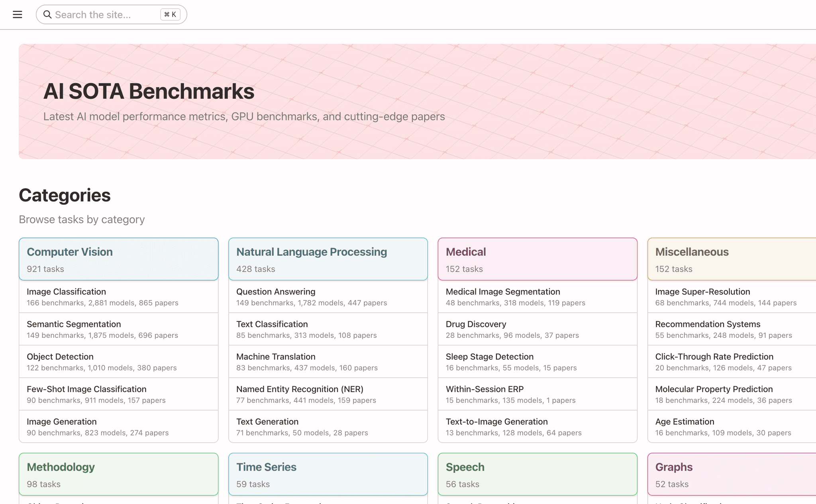This screenshot has height=504, width=816.
Task: Open the hamburger menu icon
Action: pos(17,15)
